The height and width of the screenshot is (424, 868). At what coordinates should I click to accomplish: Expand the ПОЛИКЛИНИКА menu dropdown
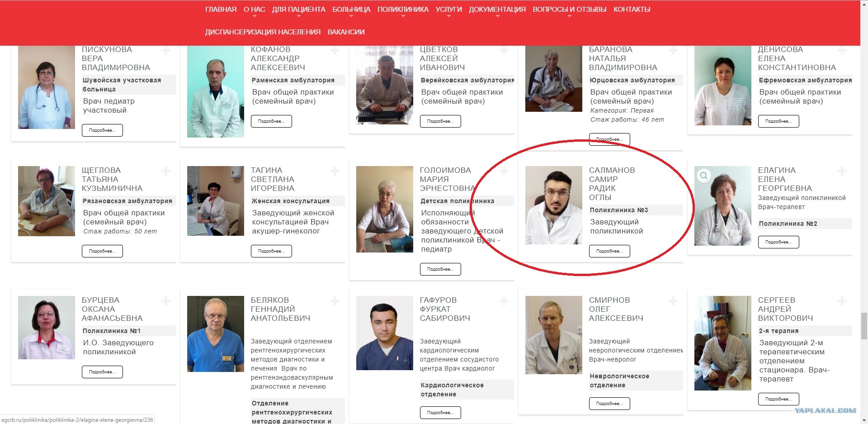403,10
